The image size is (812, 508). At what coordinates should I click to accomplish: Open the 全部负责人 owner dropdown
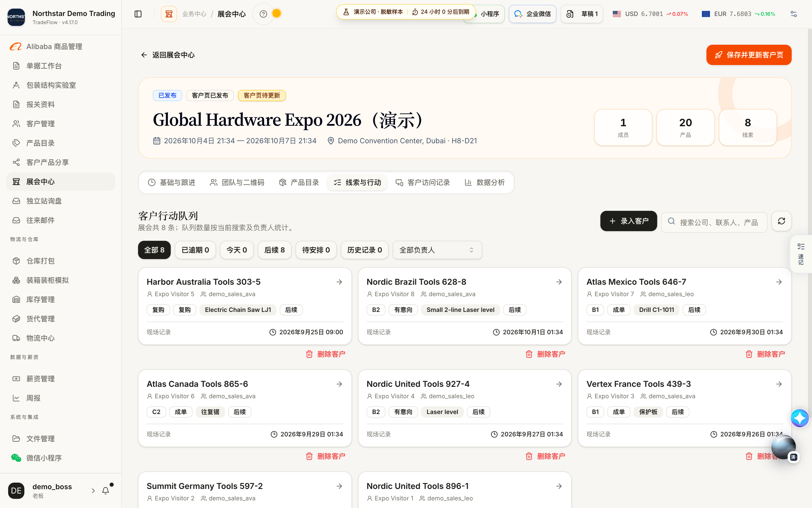click(437, 250)
